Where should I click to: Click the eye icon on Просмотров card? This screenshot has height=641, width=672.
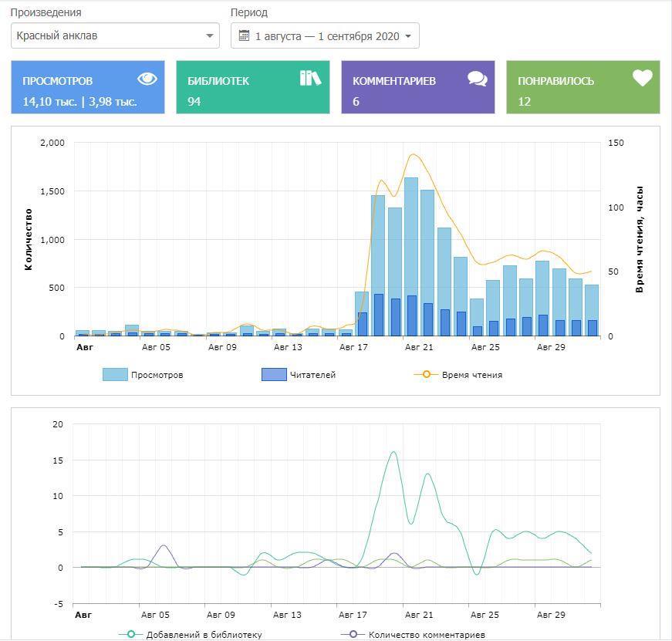click(147, 79)
